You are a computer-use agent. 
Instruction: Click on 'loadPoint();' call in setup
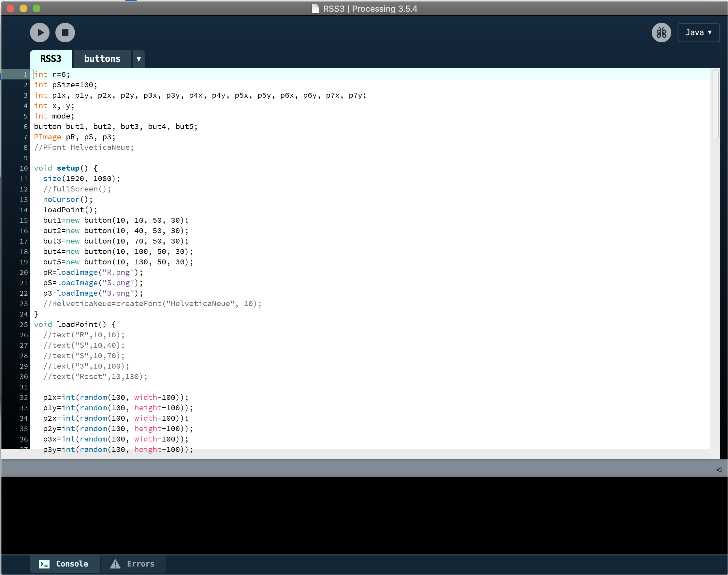[70, 210]
